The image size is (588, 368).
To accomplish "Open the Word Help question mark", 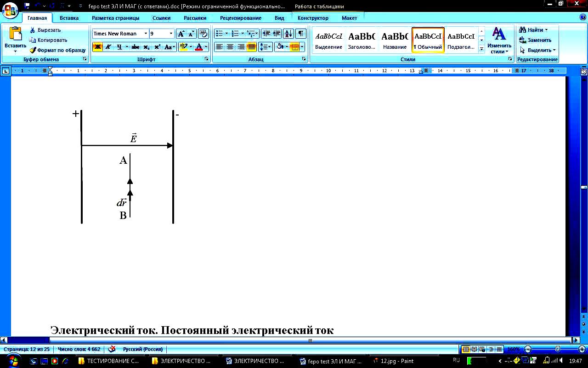I will point(583,17).
